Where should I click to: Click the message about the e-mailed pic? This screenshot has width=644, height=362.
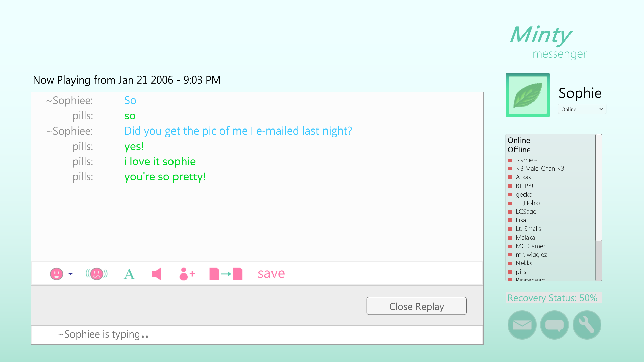(x=238, y=131)
